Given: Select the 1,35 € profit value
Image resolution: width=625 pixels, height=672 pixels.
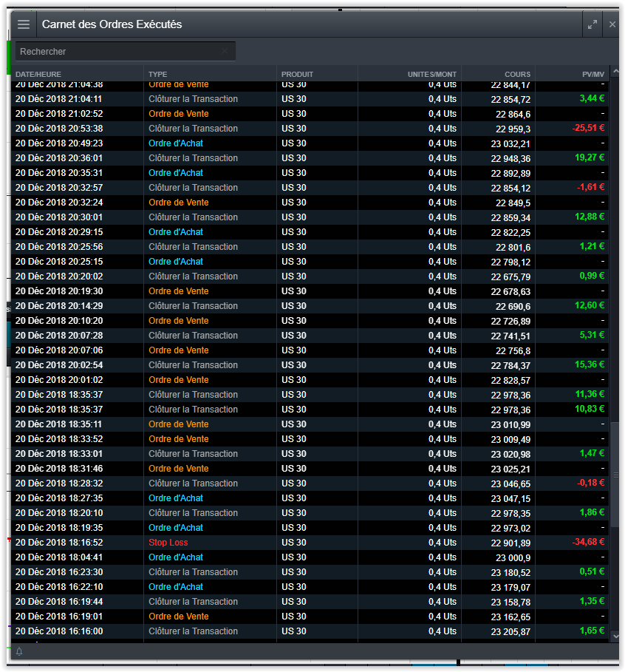Looking at the screenshot, I should (592, 601).
